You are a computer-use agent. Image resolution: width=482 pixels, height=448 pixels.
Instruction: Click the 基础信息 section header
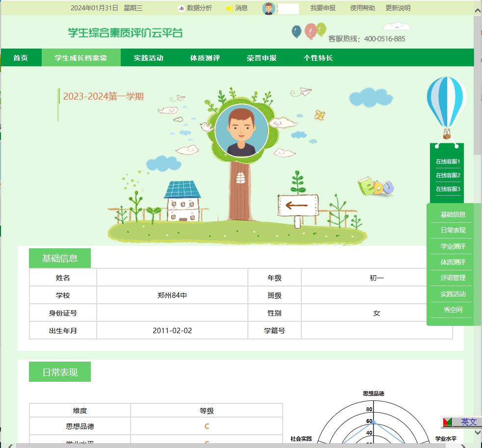click(60, 258)
